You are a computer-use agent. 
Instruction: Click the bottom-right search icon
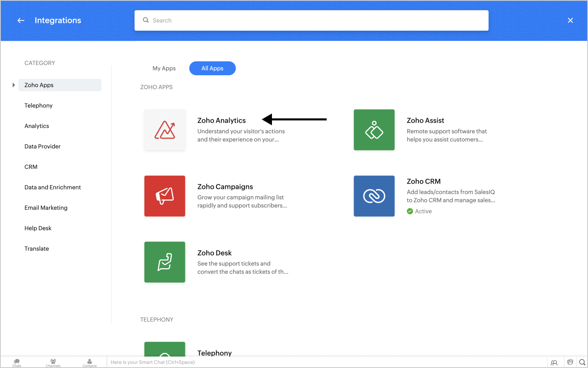[582, 362]
